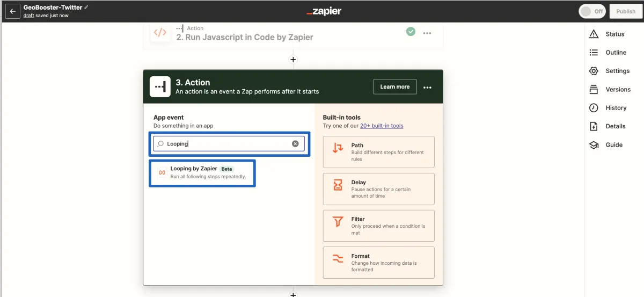
Task: Click the Status warning triangle icon
Action: pos(594,34)
